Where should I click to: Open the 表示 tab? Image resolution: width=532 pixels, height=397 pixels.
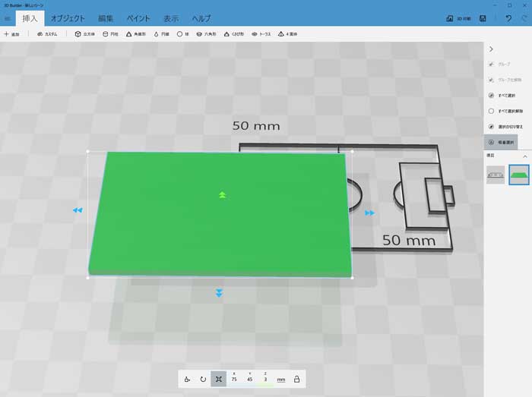[x=171, y=18]
